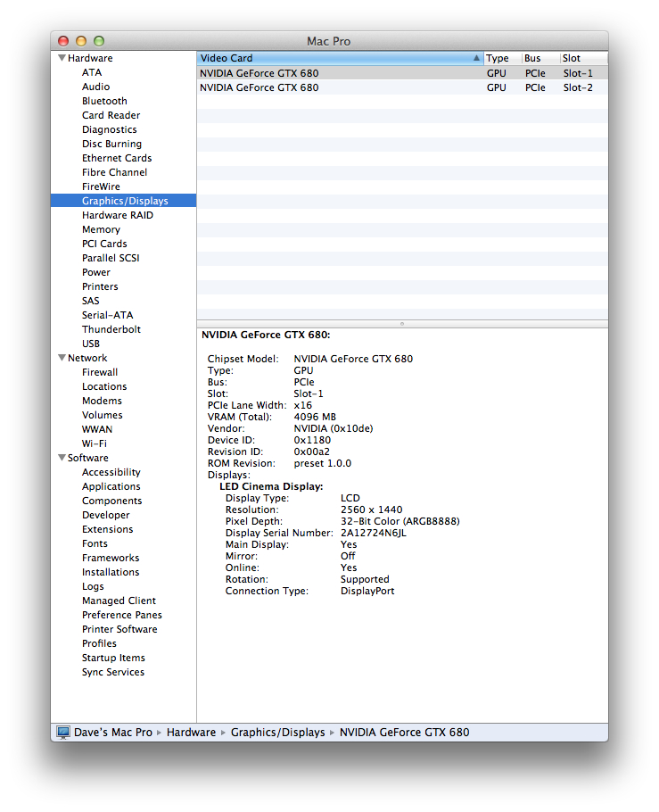
Task: Select USB in the sidebar
Action: (91, 344)
